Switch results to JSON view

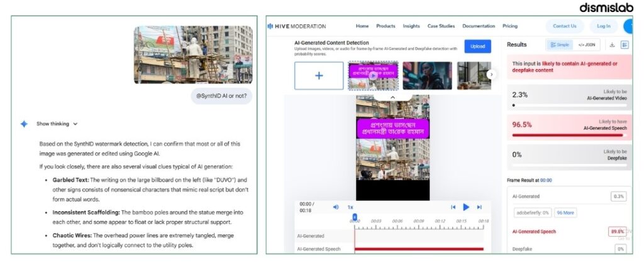coord(587,45)
